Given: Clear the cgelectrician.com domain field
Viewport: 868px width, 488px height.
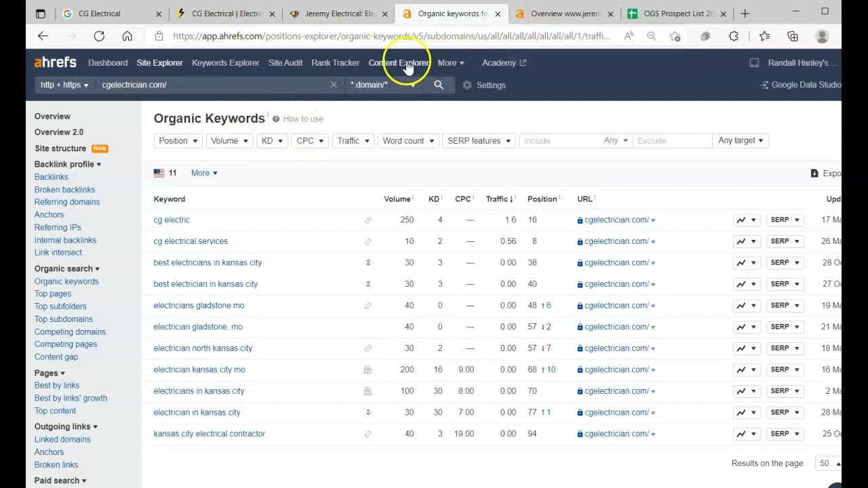Looking at the screenshot, I should point(334,85).
